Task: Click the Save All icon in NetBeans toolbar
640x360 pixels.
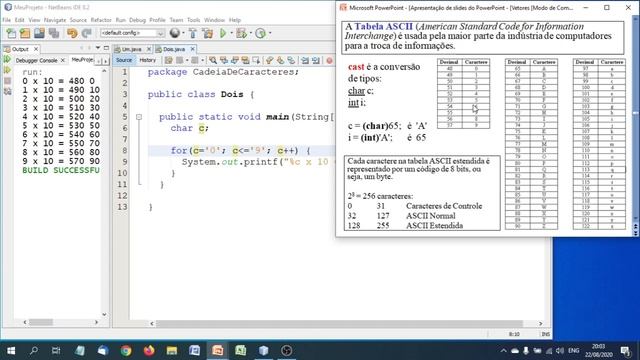Action: click(x=54, y=33)
